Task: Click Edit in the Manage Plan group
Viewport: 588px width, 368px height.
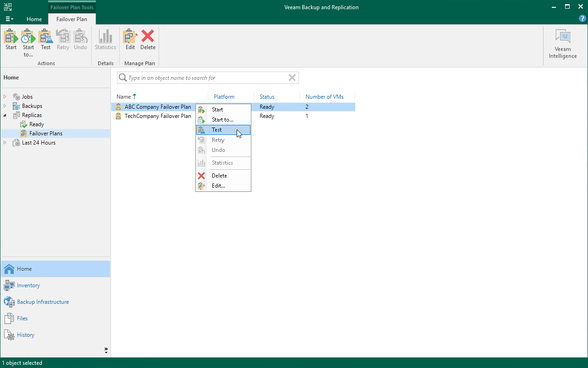Action: (130, 41)
